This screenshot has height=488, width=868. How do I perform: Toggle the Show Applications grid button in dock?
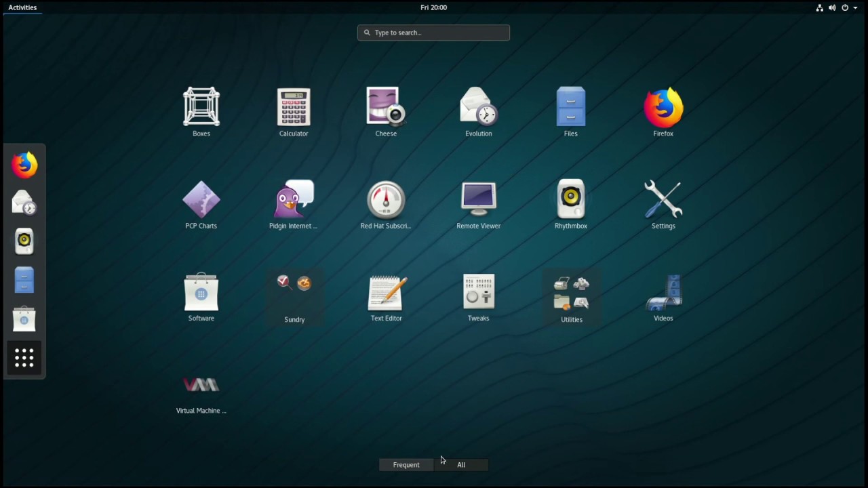coord(24,358)
